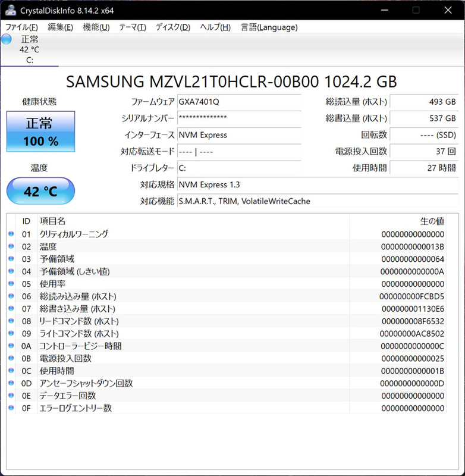Click raw value 0000000000001B of 使用時間
This screenshot has width=465, height=476.
tap(413, 371)
